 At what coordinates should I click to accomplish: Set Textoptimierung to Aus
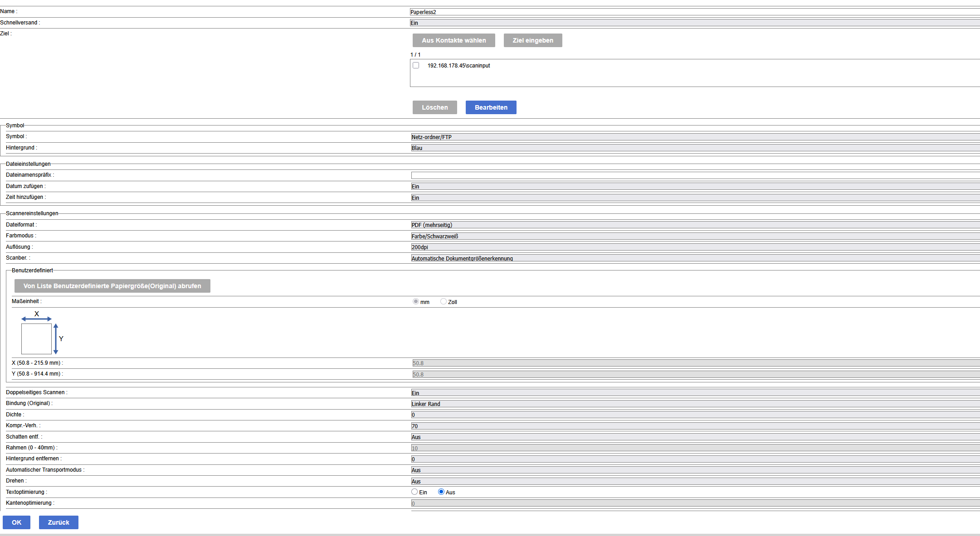click(441, 492)
